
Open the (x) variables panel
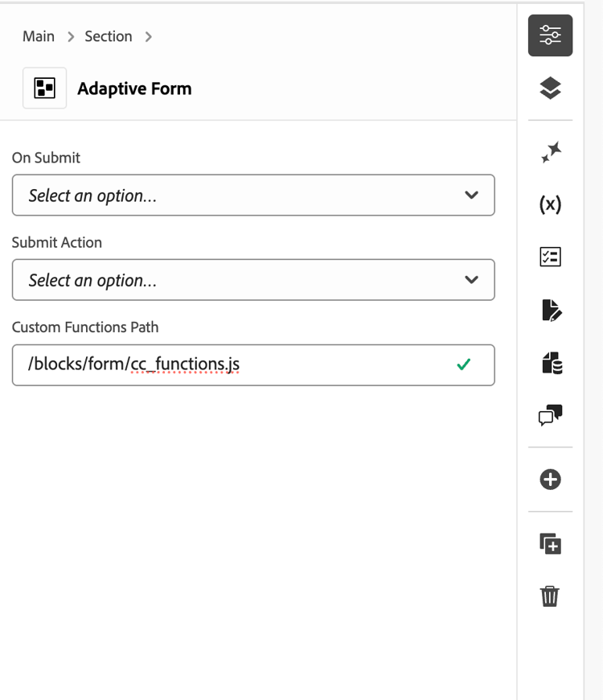(550, 204)
